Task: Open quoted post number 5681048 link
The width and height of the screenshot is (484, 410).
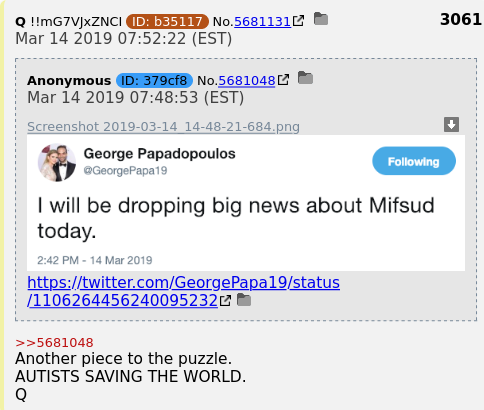Action: [x=247, y=81]
